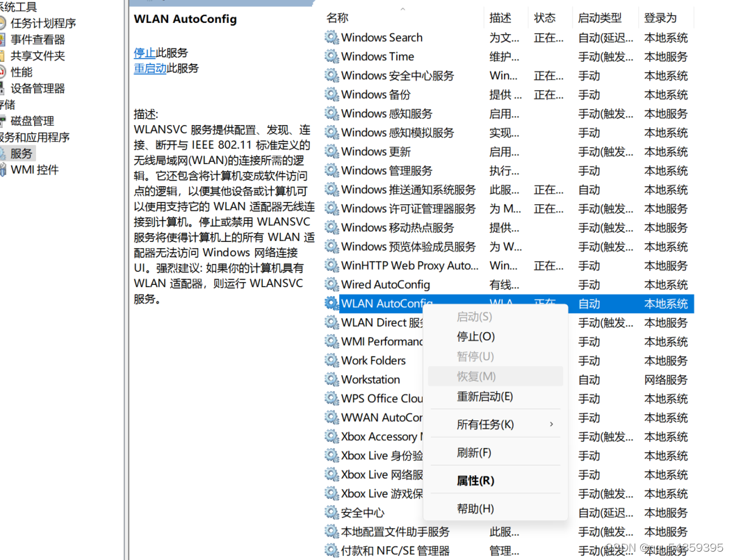Screen dimensions: 734x560
Task: Choose 重新启动(E) in the context menu
Action: pyautogui.click(x=496, y=397)
